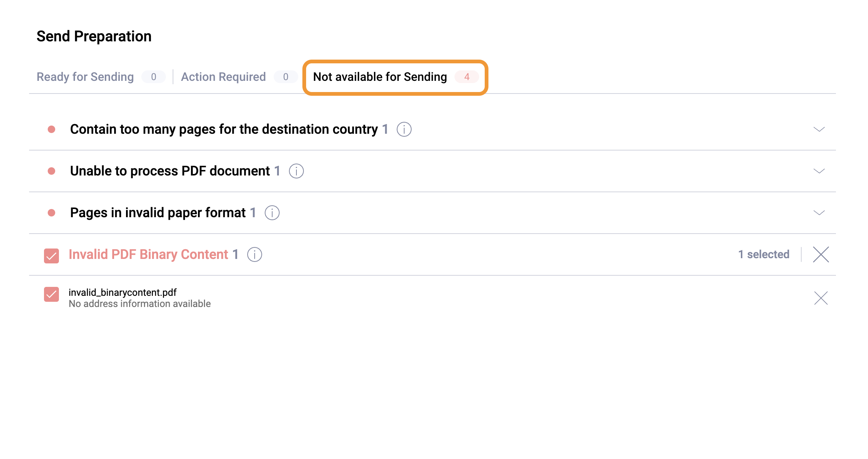
Task: Click the 1 selected label
Action: pos(764,254)
